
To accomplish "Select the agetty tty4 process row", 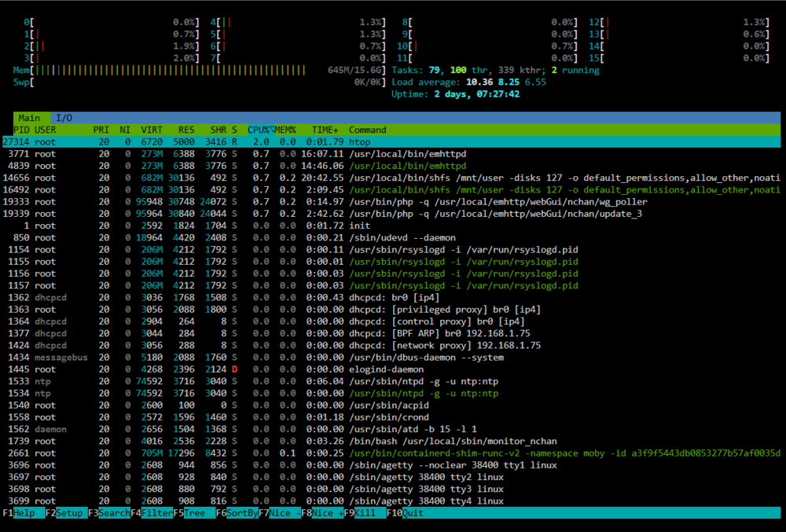I will click(391, 501).
